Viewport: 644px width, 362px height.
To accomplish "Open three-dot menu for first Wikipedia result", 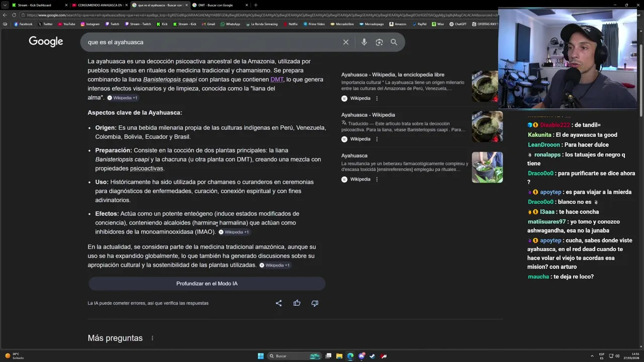I will 377,99.
